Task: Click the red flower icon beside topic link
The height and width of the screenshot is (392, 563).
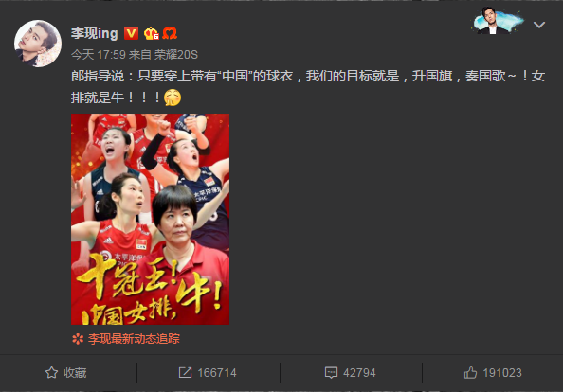Action: coord(78,339)
